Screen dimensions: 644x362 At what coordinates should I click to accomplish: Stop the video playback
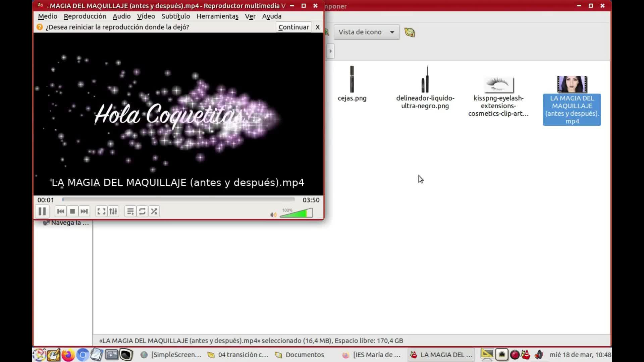point(72,212)
